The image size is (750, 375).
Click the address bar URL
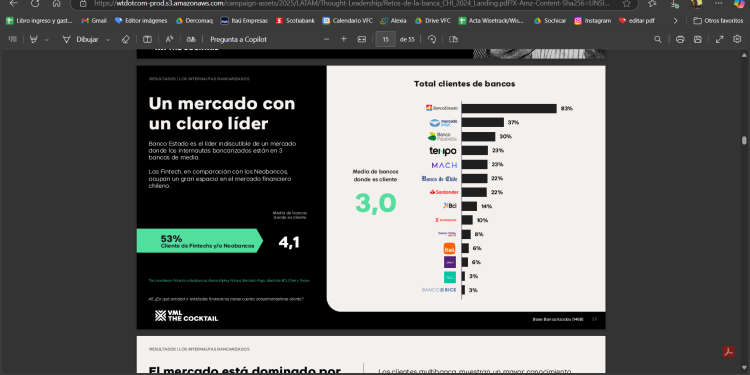click(352, 3)
